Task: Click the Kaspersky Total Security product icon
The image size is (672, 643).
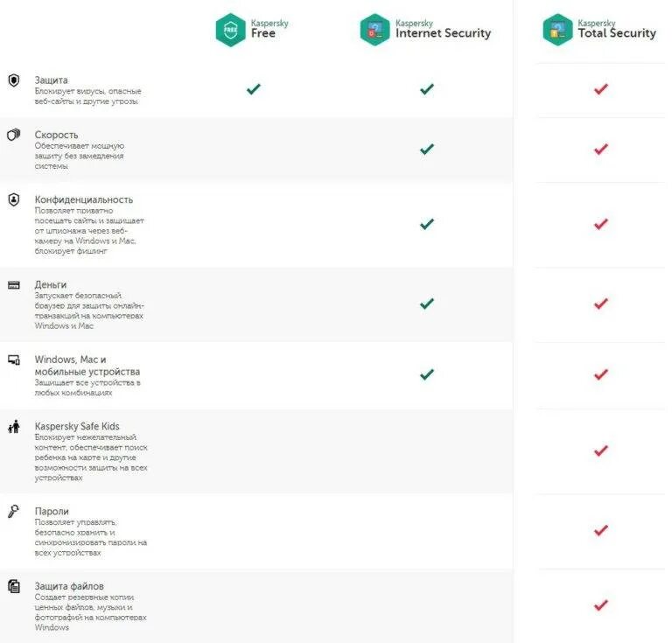Action: (x=557, y=30)
